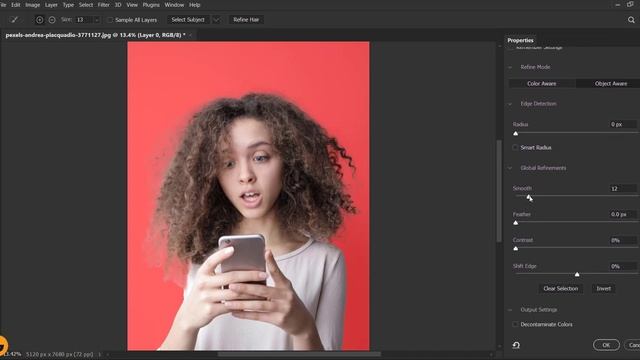The height and width of the screenshot is (360, 640).
Task: Open the Type menu
Action: [68, 5]
